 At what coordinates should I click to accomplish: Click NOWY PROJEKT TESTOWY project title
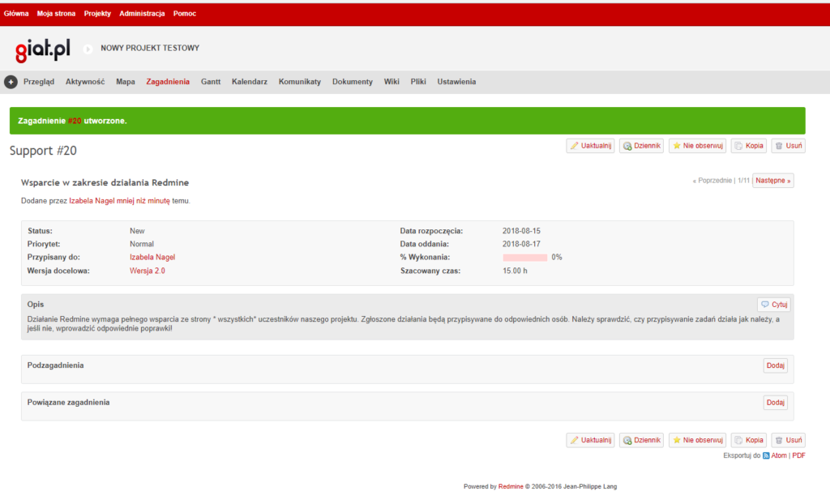pos(150,48)
